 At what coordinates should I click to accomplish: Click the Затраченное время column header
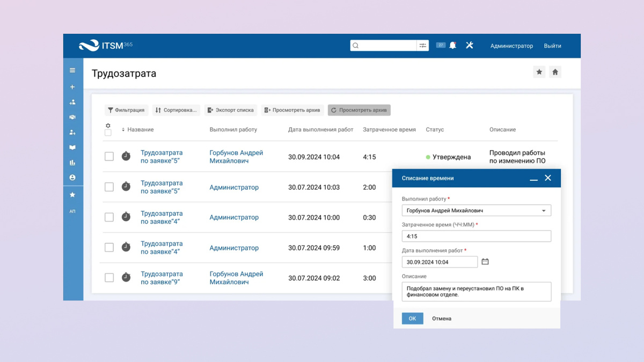pos(389,130)
